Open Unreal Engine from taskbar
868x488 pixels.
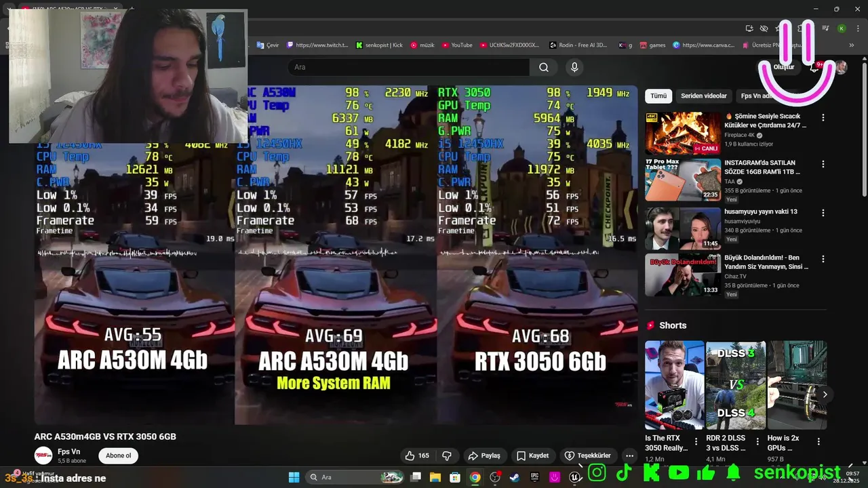[x=575, y=477]
